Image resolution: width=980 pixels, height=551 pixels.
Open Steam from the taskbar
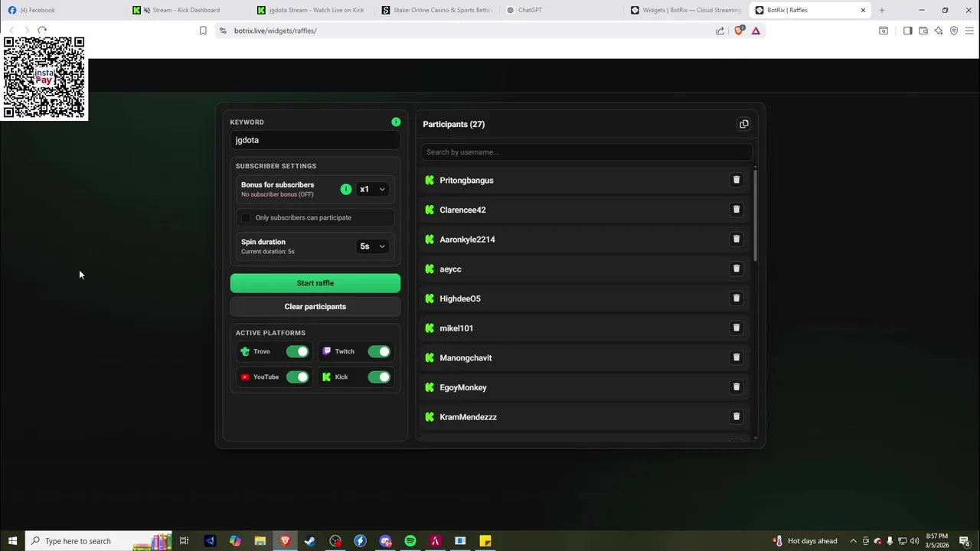pyautogui.click(x=310, y=541)
